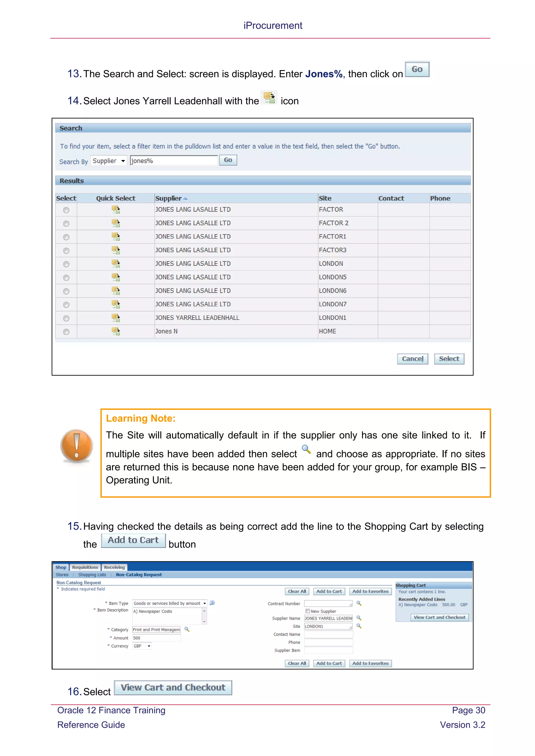Click quick select icon for LONDON5 row

click(x=116, y=277)
